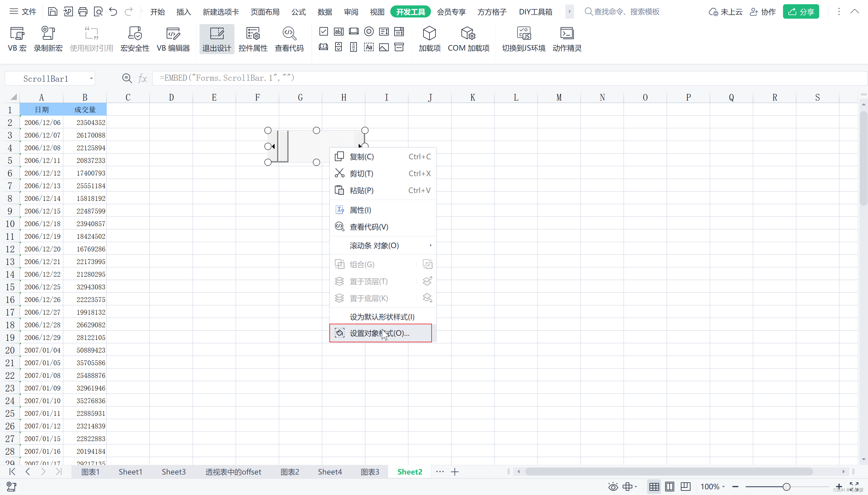
Task: Choose 查看代码(V) in context menu
Action: [383, 227]
